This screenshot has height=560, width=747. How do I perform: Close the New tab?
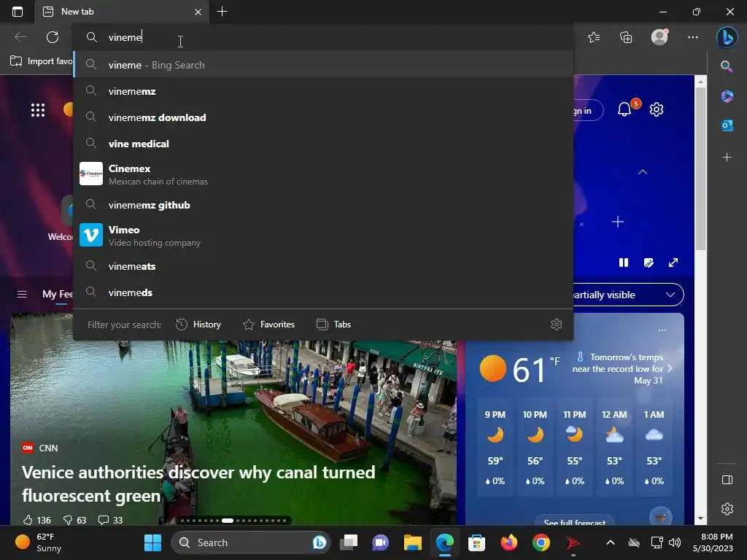click(198, 12)
